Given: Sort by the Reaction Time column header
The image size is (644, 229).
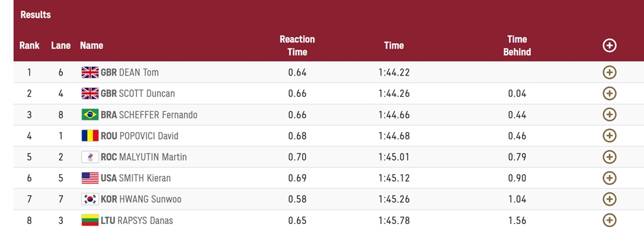Looking at the screenshot, I should click(297, 46).
